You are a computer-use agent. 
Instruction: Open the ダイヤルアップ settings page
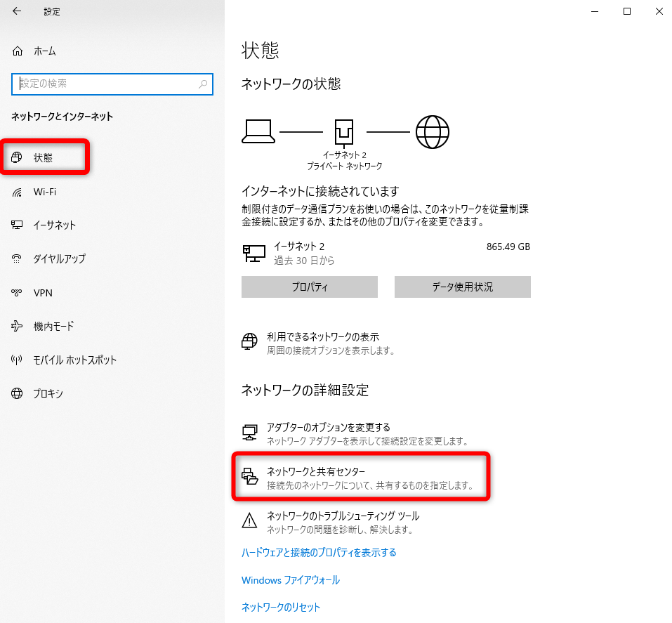tap(60, 258)
